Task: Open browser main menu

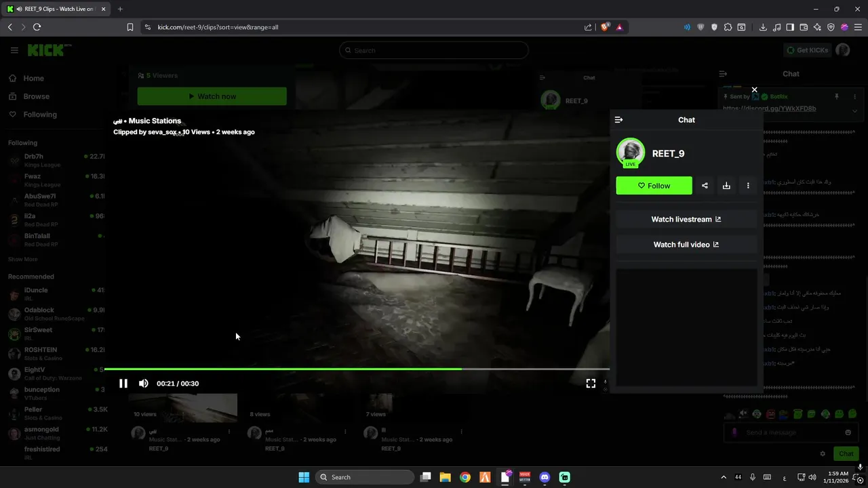Action: [858, 27]
